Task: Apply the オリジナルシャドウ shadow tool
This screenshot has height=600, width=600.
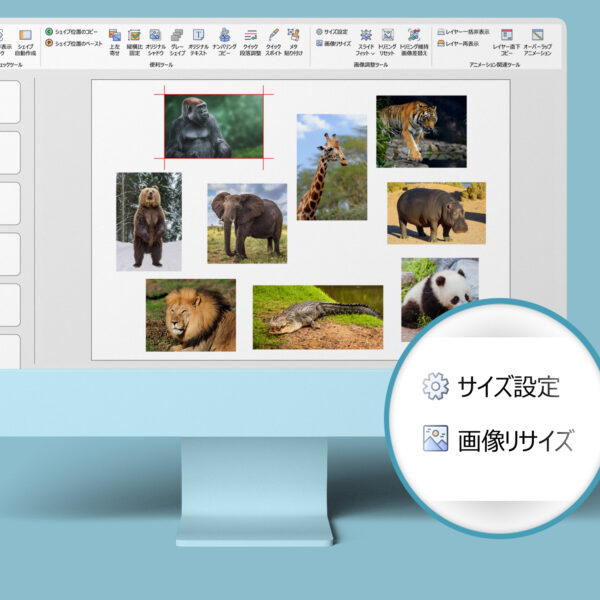Action: click(155, 42)
